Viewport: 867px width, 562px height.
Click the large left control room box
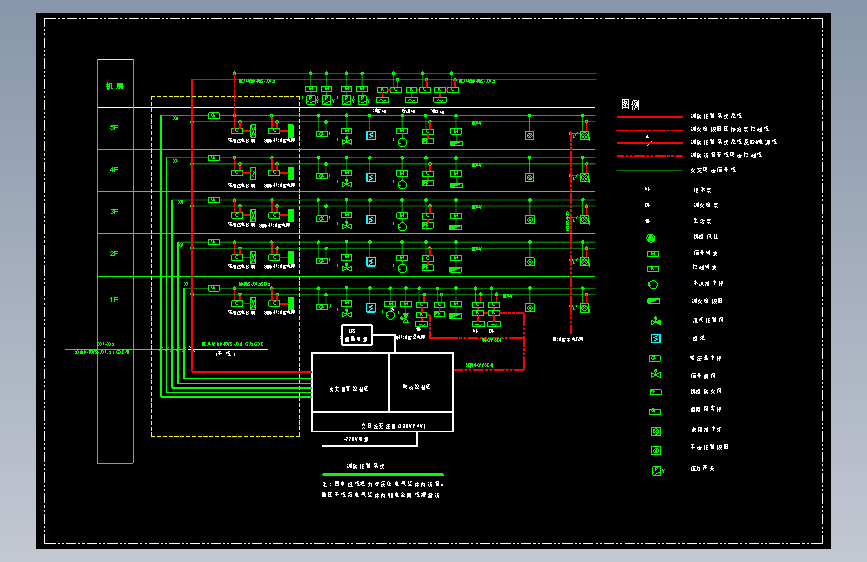[350, 382]
